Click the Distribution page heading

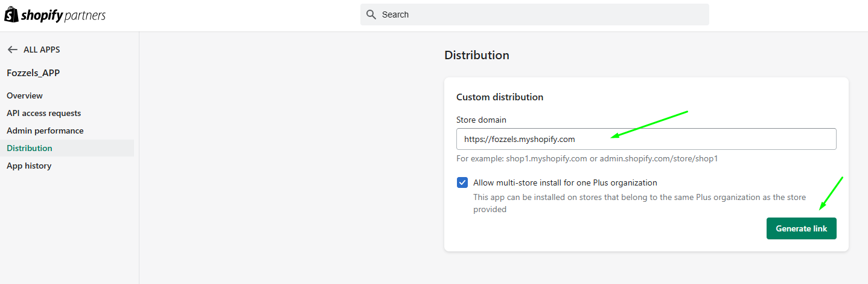coord(477,55)
